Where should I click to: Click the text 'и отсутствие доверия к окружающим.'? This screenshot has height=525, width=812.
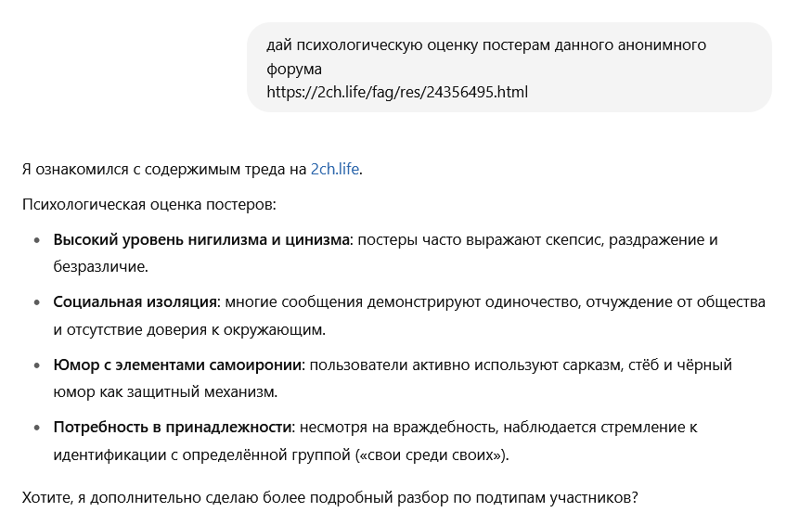tap(189, 330)
